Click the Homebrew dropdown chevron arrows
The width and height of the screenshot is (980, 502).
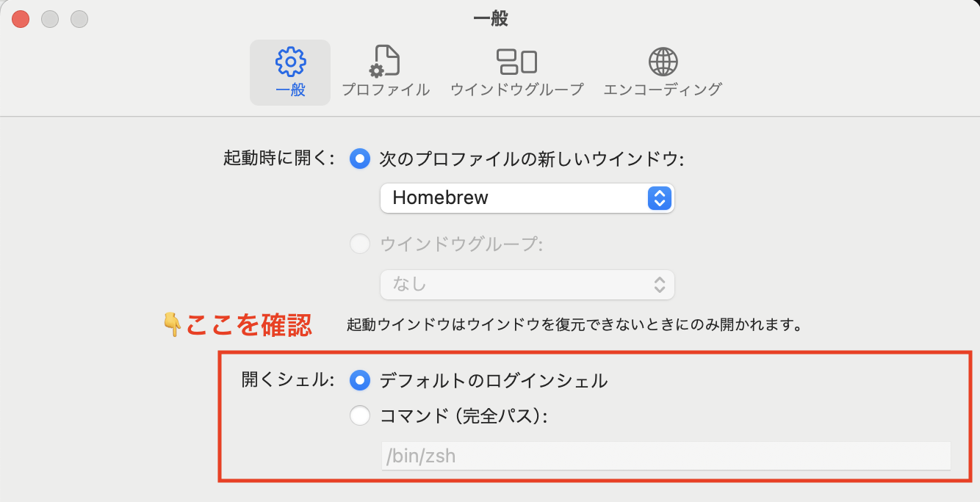pos(660,198)
